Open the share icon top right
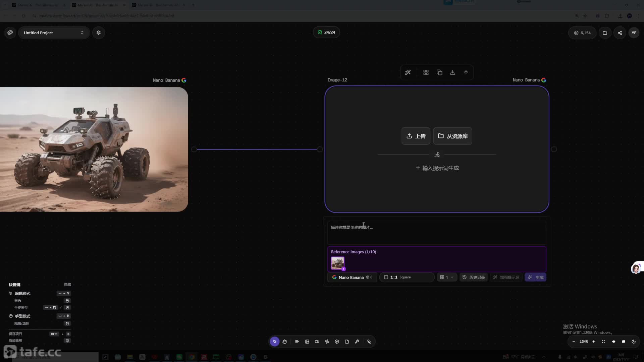Image resolution: width=644 pixels, height=362 pixels. (x=620, y=33)
